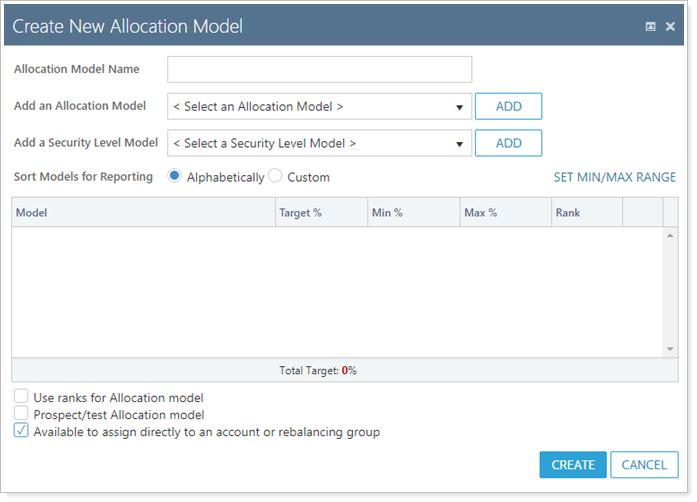Expand the Select a Security Level Model dropdown

point(319,143)
